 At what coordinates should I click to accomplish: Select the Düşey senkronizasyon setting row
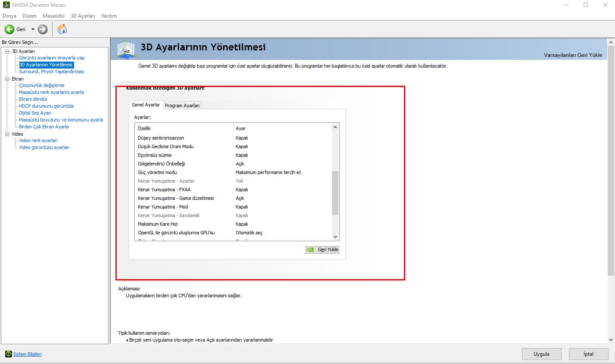pyautogui.click(x=161, y=138)
